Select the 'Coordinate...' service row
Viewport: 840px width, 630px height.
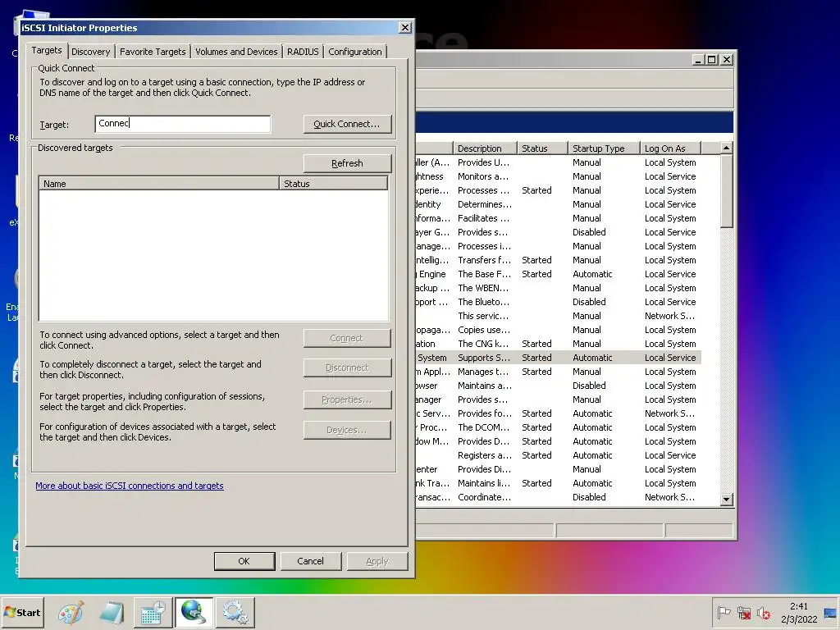(558, 496)
